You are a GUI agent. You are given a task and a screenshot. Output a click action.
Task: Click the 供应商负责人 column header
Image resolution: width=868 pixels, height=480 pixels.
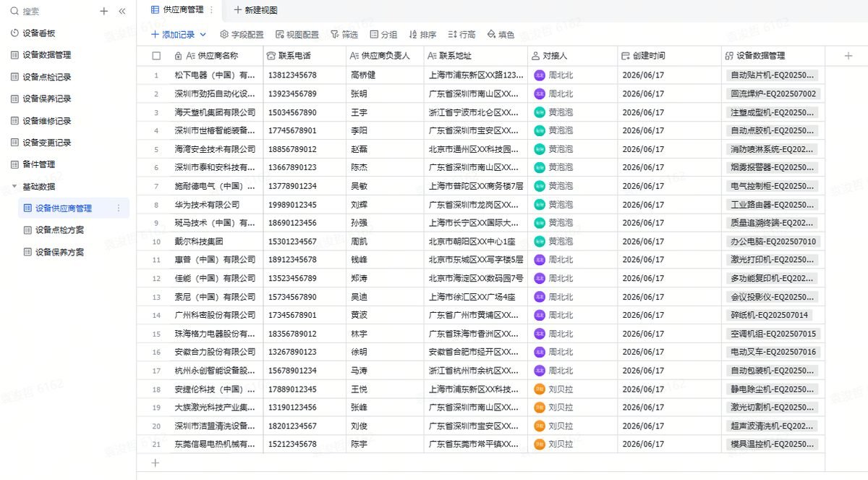tap(385, 56)
